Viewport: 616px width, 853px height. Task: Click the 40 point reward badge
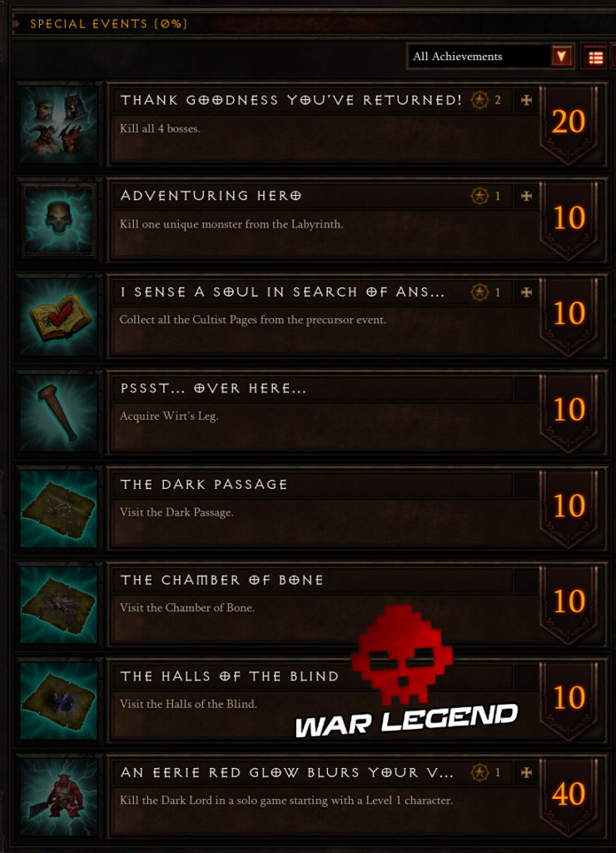(x=569, y=796)
